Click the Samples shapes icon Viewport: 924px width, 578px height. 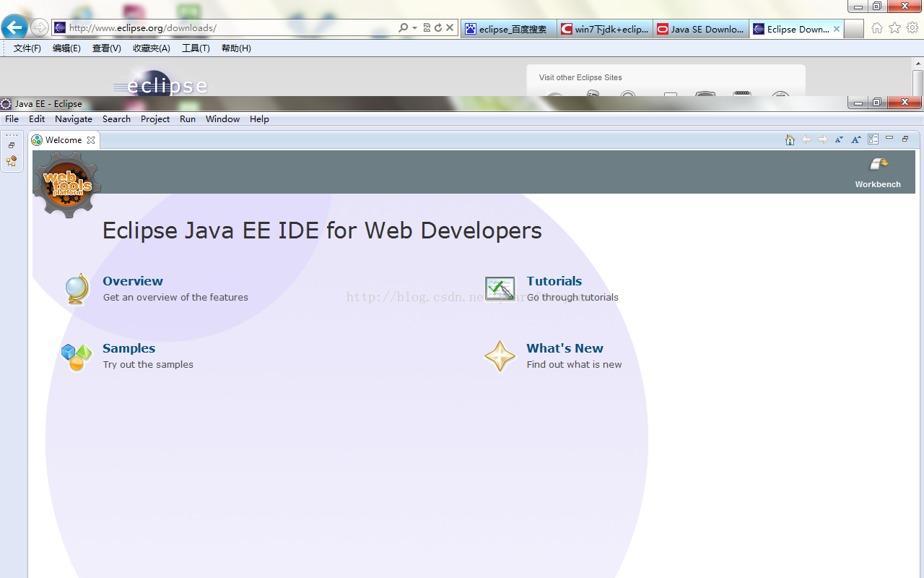tap(77, 356)
